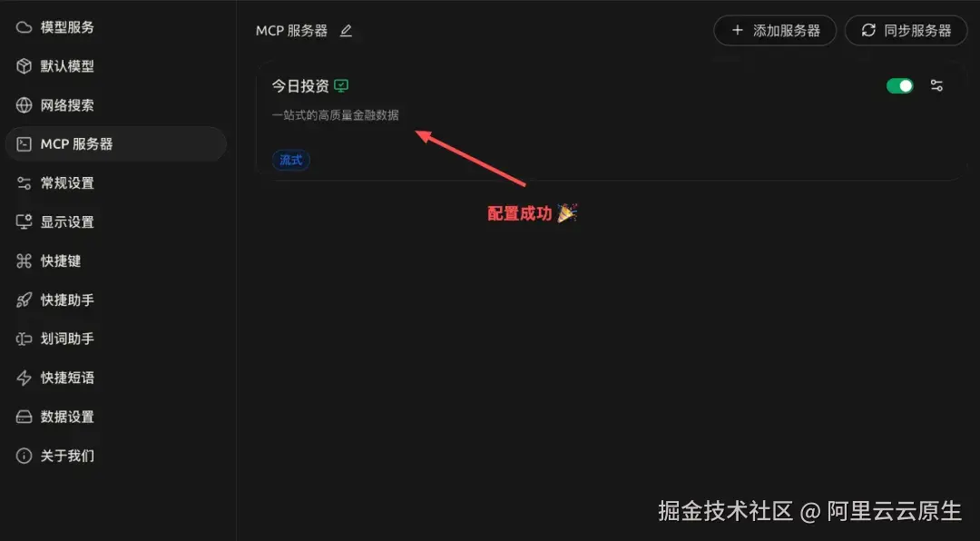980x541 pixels.
Task: Open the 今日投资 server card
Action: (x=612, y=121)
